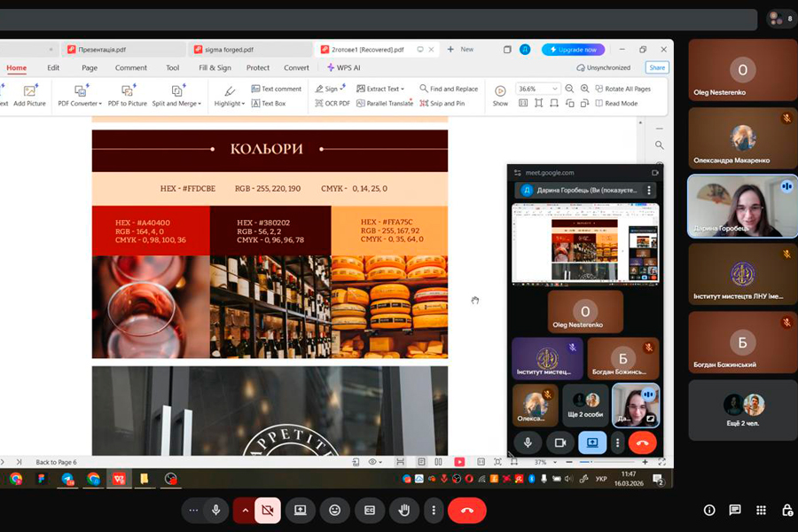Viewport: 798px width, 532px height.
Task: Raise hand in the Meet control bar
Action: [x=404, y=510]
